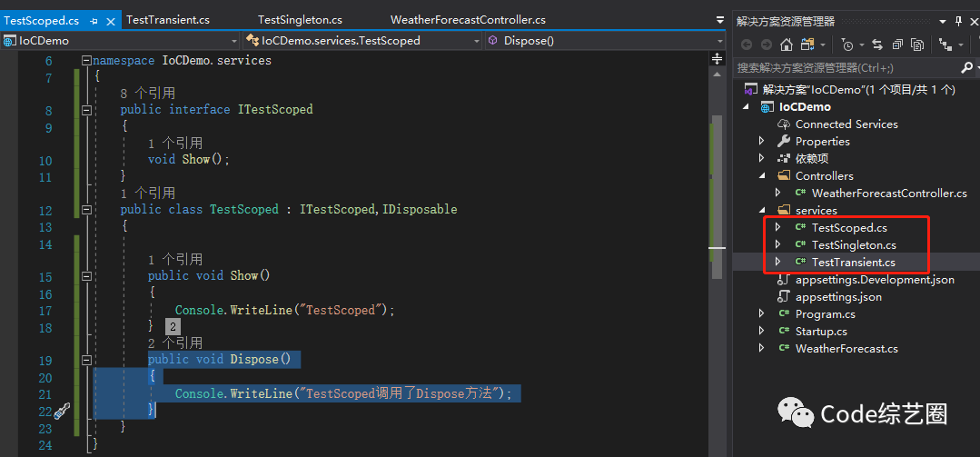Switch to the TestTransient.cs tab
The image size is (980, 457).
(167, 20)
